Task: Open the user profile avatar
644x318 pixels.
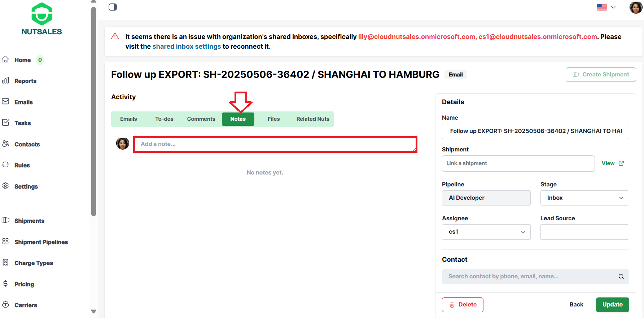Action: [636, 7]
